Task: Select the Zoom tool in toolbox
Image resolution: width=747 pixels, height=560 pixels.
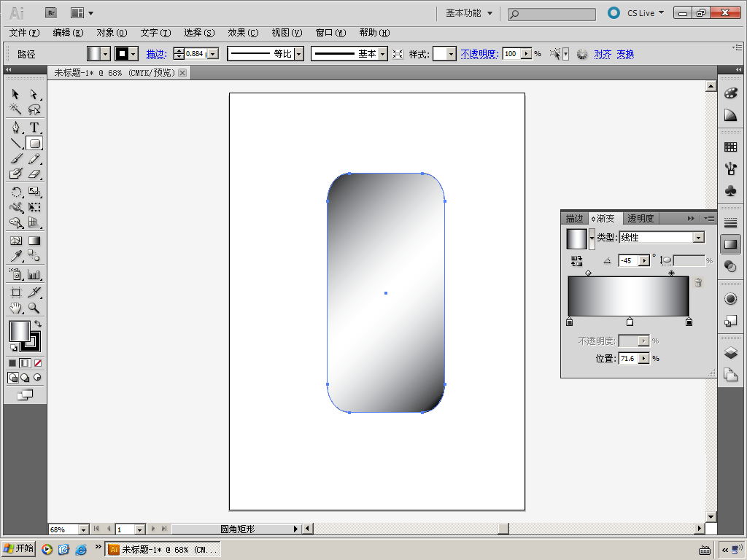Action: pyautogui.click(x=34, y=308)
